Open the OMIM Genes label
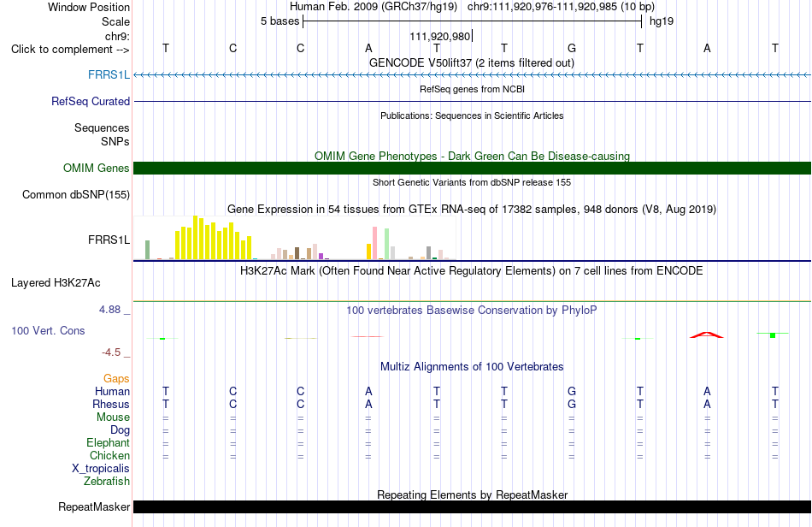 tap(97, 168)
